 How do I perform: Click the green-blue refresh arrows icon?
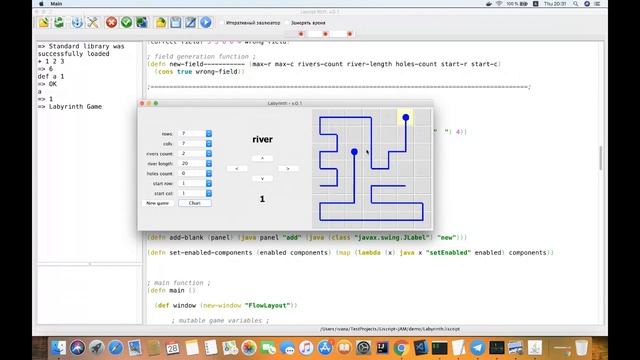[x=142, y=22]
